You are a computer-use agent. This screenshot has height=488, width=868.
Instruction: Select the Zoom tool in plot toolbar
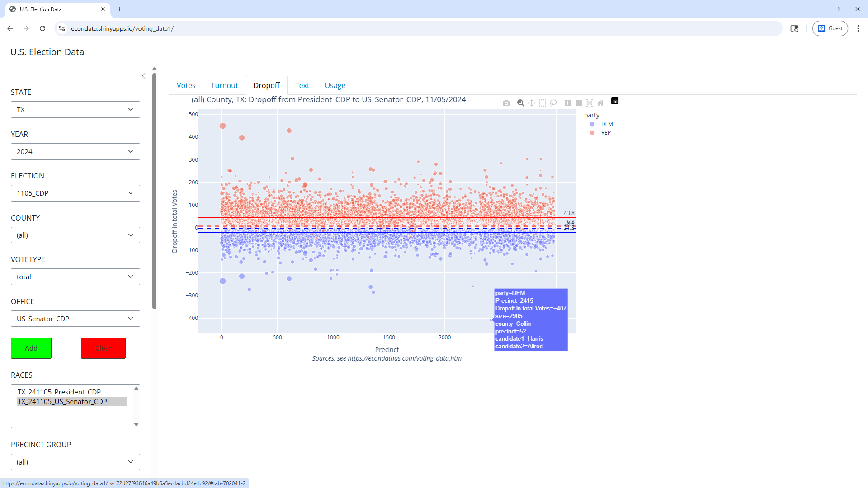520,103
